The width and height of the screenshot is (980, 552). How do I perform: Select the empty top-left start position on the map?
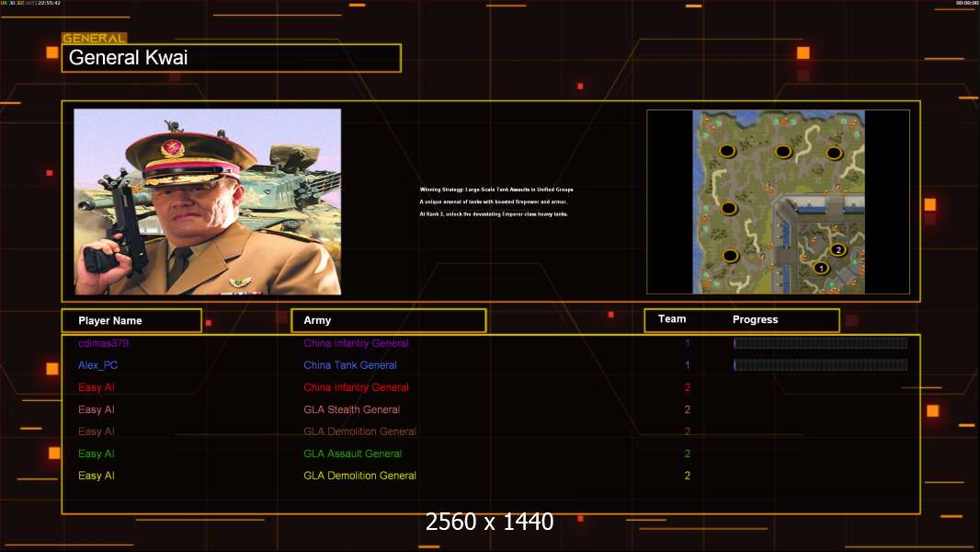point(726,151)
